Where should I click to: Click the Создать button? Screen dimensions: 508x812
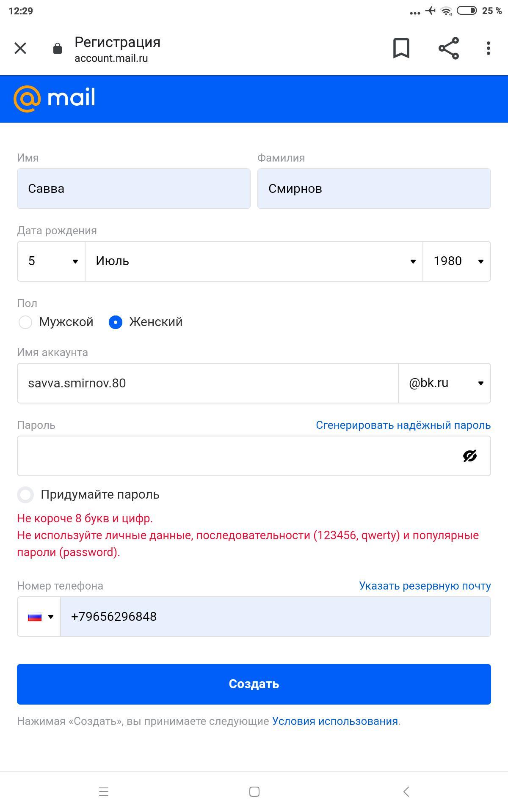254,684
